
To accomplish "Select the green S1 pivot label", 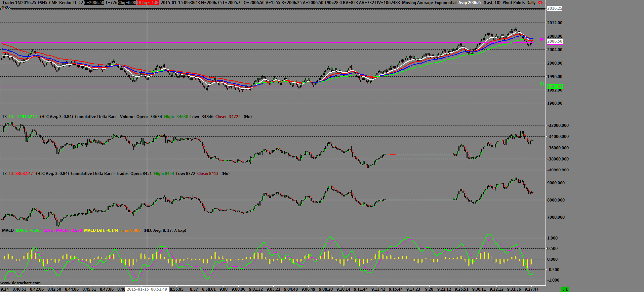I will tap(542, 84).
